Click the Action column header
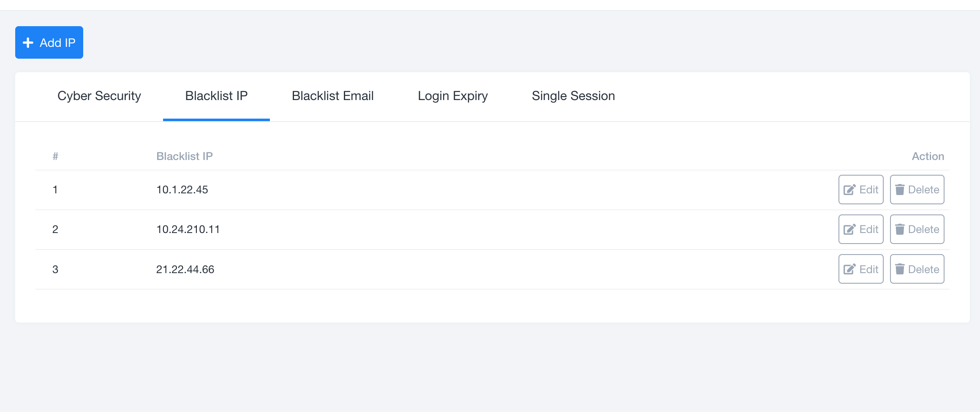 pos(928,156)
